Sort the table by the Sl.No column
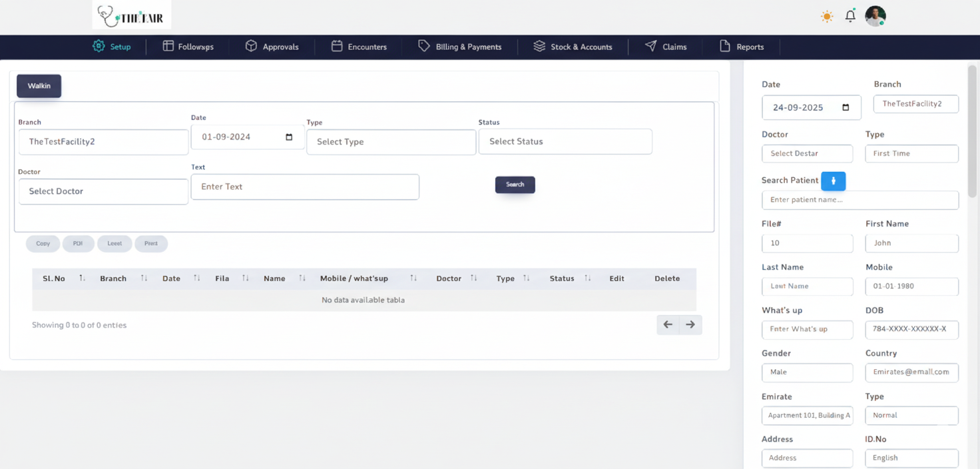Image resolution: width=980 pixels, height=469 pixels. click(82, 278)
